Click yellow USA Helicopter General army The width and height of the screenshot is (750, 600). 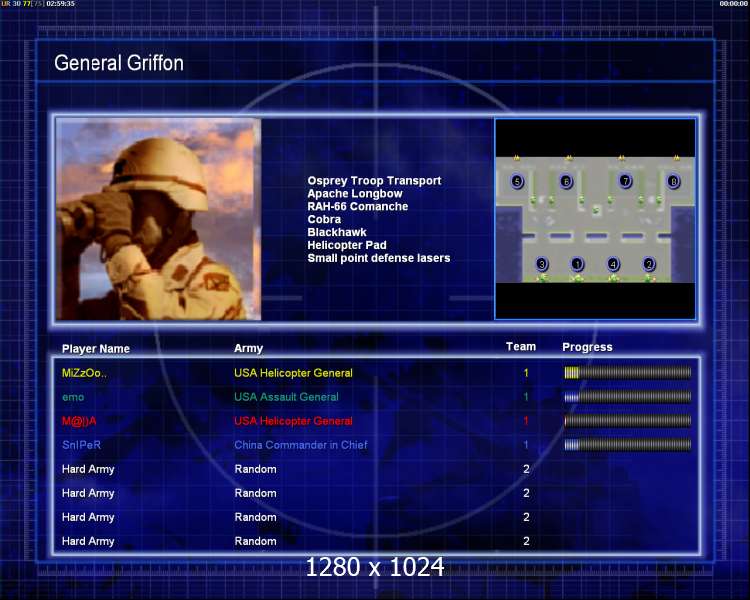(x=293, y=373)
